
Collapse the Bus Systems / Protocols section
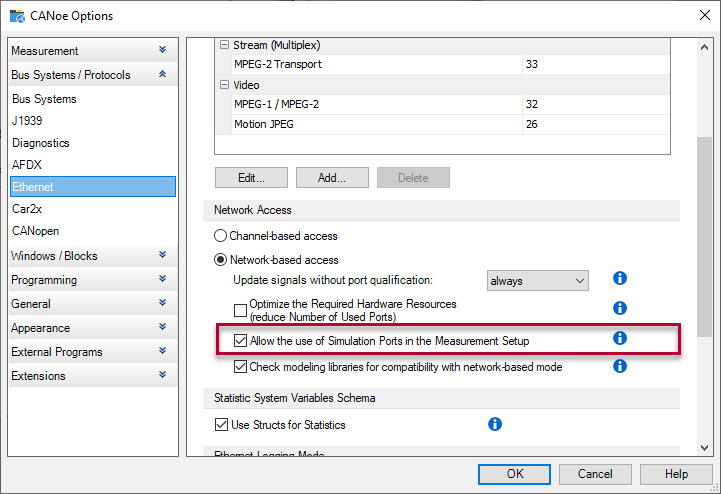point(162,75)
